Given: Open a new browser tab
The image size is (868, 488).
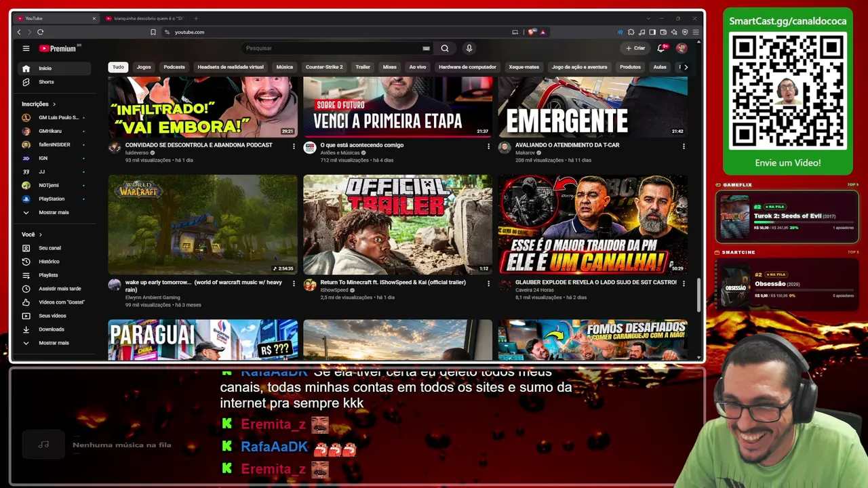Looking at the screenshot, I should 196,18.
